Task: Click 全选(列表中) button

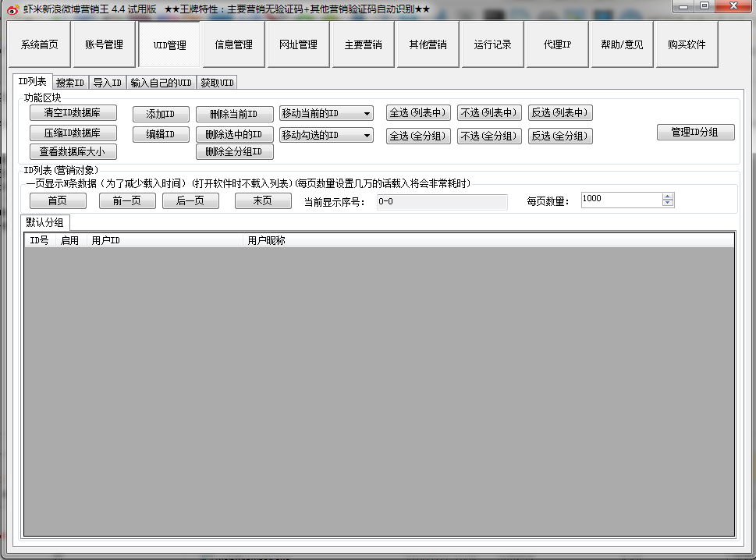Action: (419, 113)
